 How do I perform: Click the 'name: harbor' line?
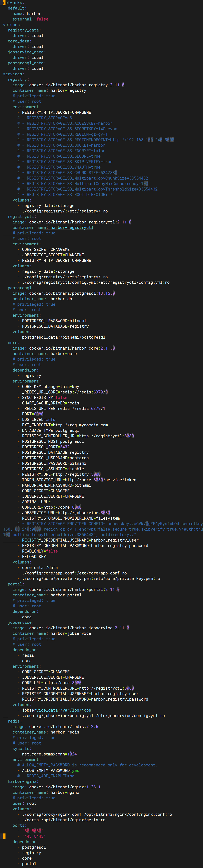pos(27,14)
